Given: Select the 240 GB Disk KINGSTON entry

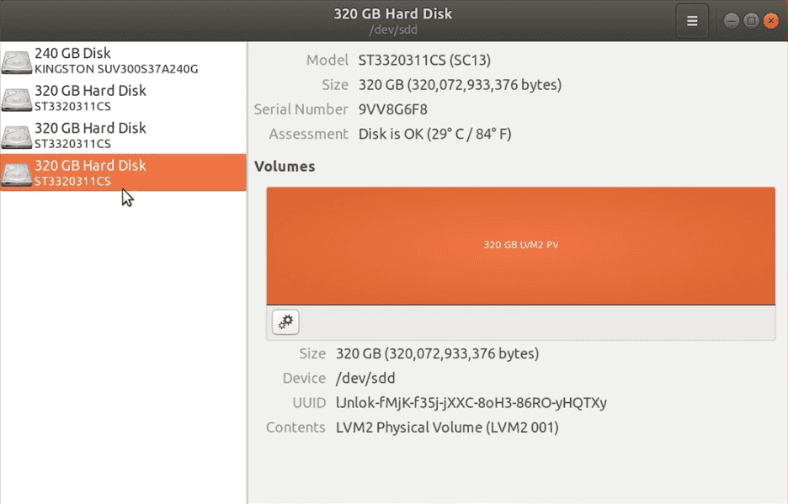Looking at the screenshot, I should click(123, 60).
